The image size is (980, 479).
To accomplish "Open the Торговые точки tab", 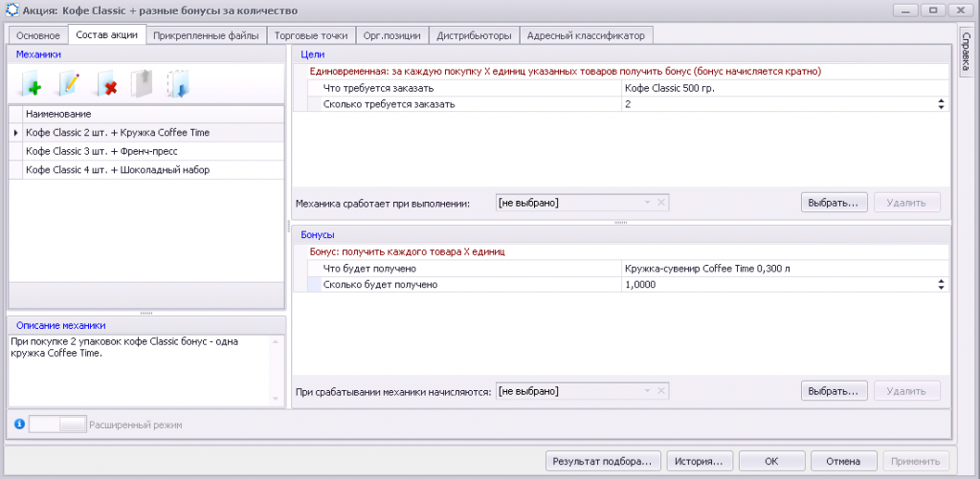I will pyautogui.click(x=311, y=35).
